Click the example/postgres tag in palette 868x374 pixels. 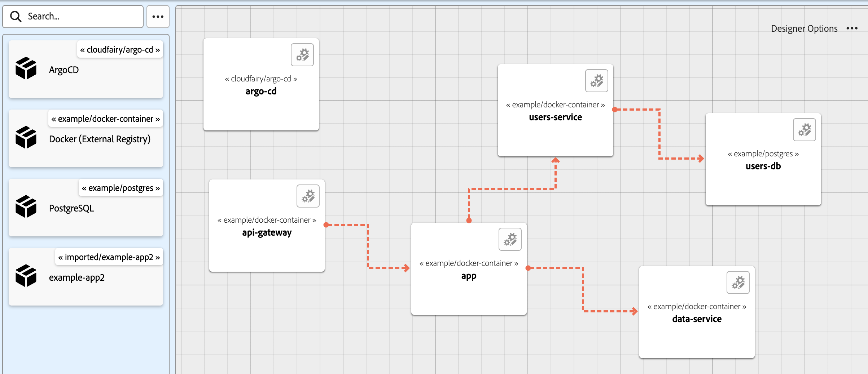click(121, 188)
